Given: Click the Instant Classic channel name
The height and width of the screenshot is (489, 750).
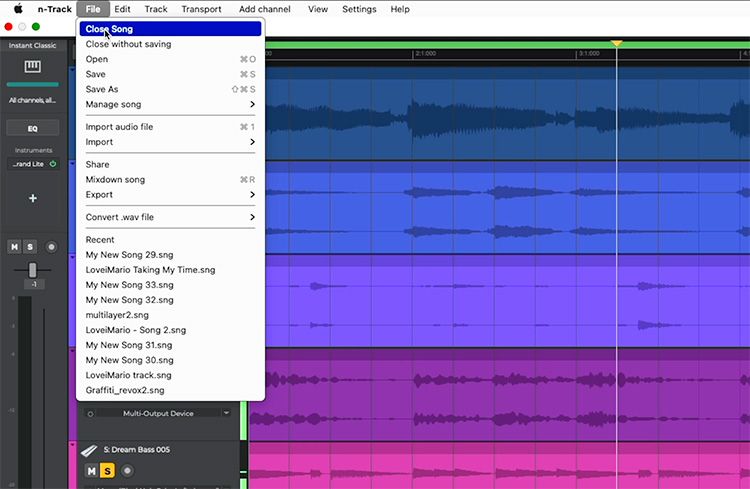Looking at the screenshot, I should (33, 45).
